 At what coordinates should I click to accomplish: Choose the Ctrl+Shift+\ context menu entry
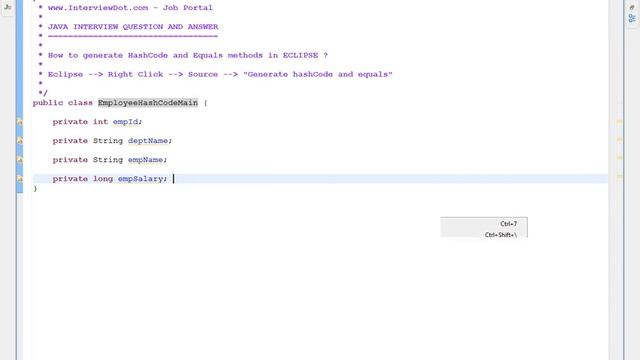[x=484, y=235]
